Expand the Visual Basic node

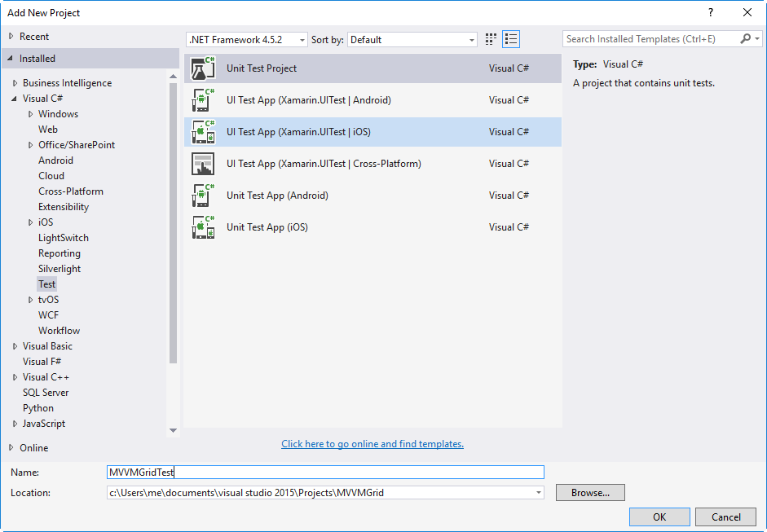(15, 346)
